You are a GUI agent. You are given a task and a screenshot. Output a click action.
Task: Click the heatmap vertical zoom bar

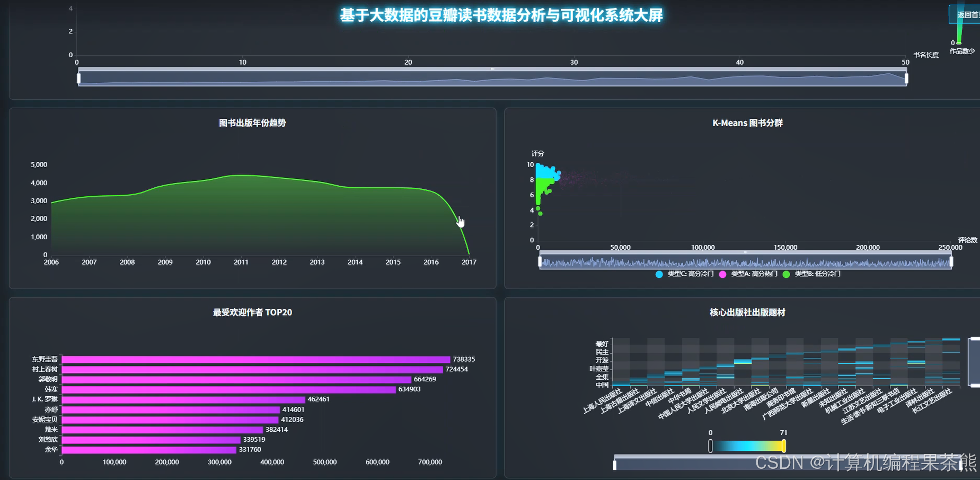tap(974, 362)
